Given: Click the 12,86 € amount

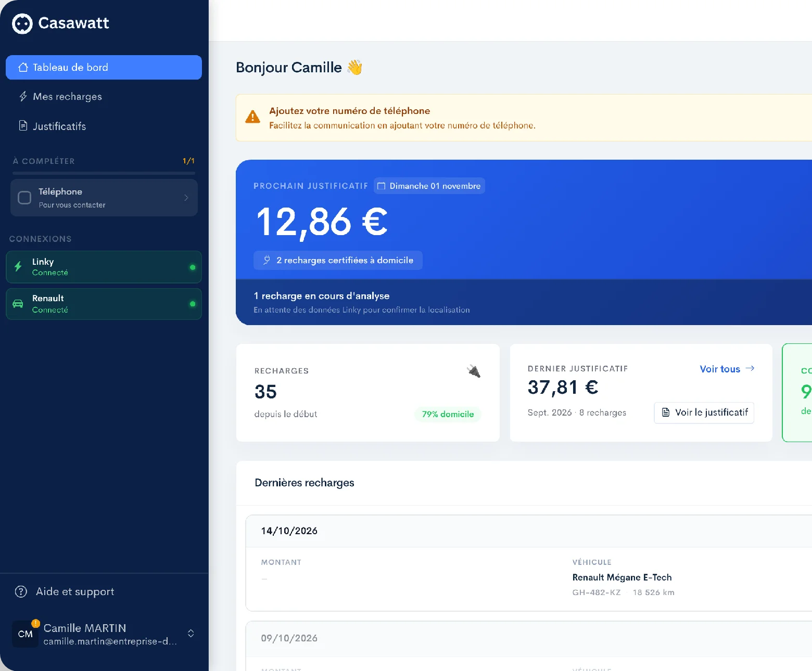Looking at the screenshot, I should 322,222.
